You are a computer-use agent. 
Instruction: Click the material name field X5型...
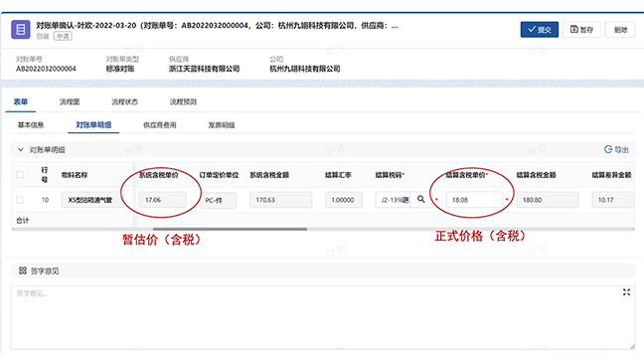pyautogui.click(x=92, y=200)
